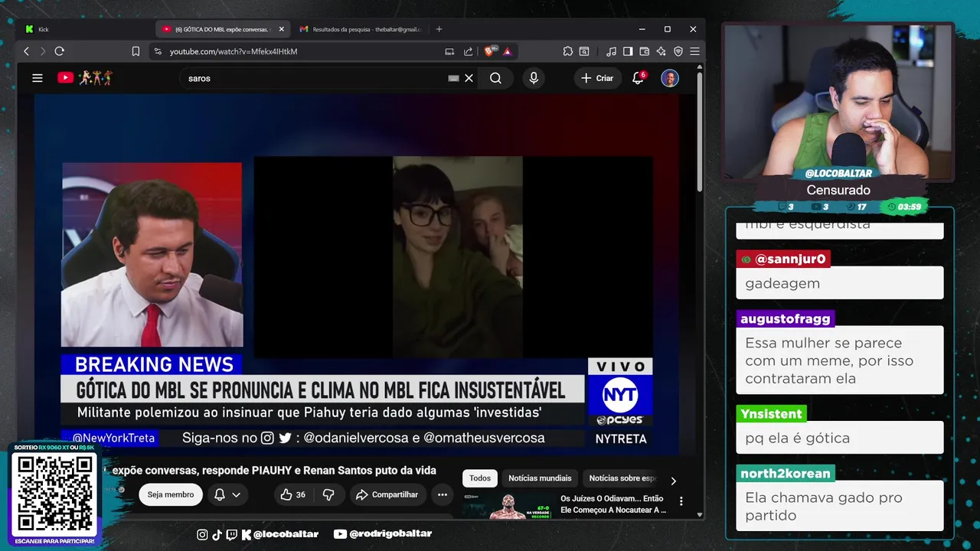Click the "Seja membro" button

point(171,494)
